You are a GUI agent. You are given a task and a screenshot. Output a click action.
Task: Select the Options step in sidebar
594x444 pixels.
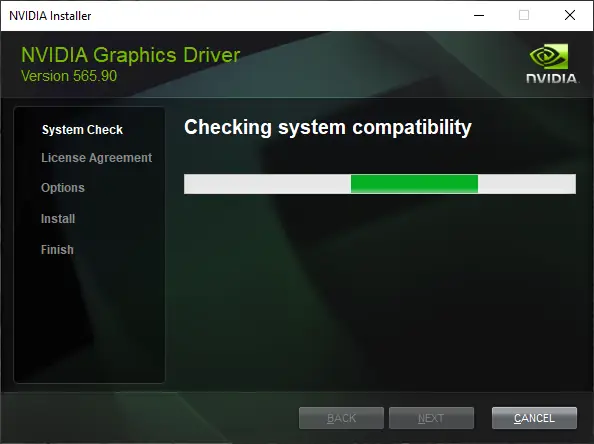click(63, 188)
